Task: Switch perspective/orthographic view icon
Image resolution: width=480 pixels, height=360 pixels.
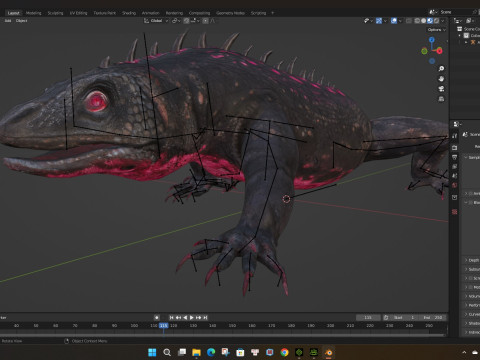Action: (441, 99)
